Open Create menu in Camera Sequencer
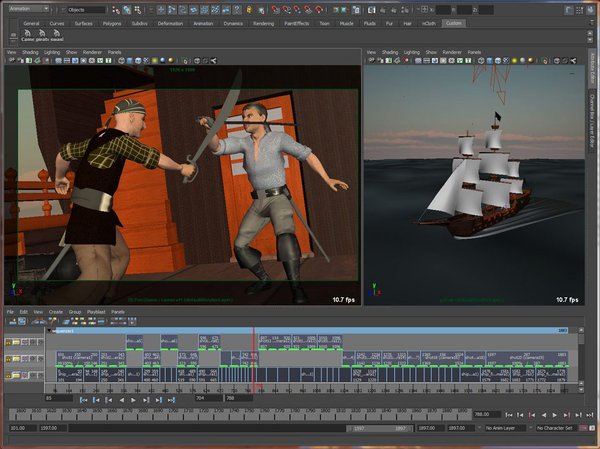 (56, 312)
